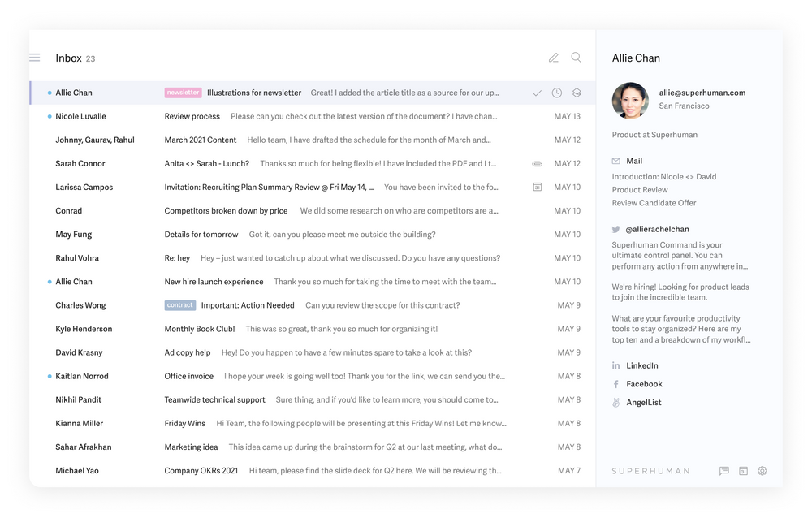Select the Inbox label at the top
This screenshot has height=518, width=812.
click(x=65, y=58)
